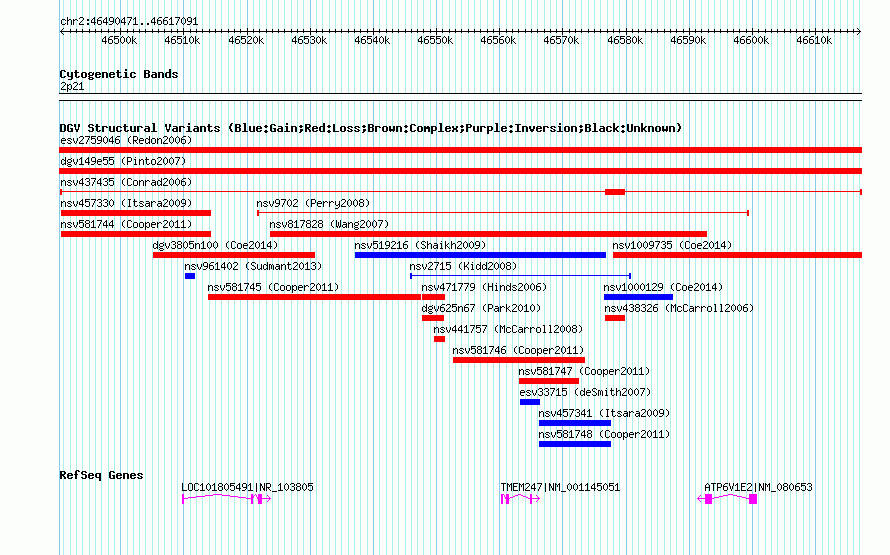Screen dimensions: 890x555
Task: Select the dgv149e55 (Pinto2007) red loss bar
Action: [x=460, y=171]
